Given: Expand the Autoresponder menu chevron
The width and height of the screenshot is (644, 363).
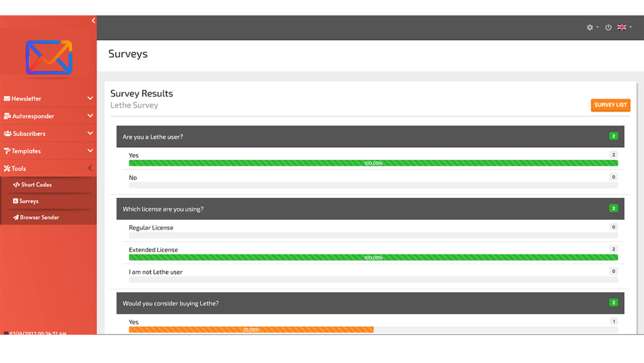Looking at the screenshot, I should click(90, 116).
